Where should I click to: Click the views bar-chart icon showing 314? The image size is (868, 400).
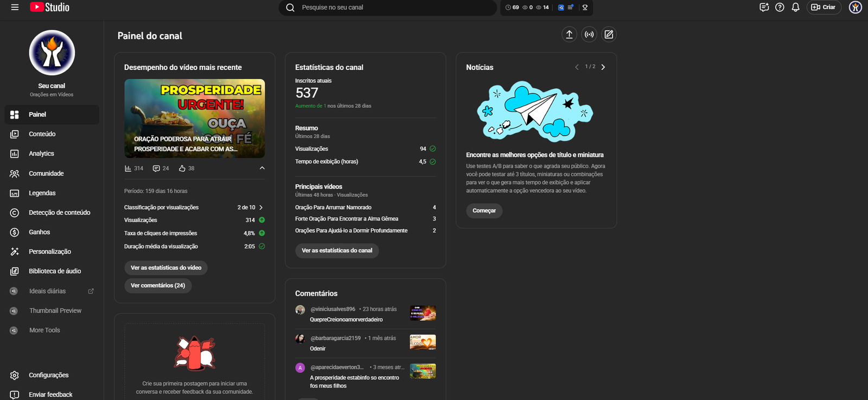128,169
